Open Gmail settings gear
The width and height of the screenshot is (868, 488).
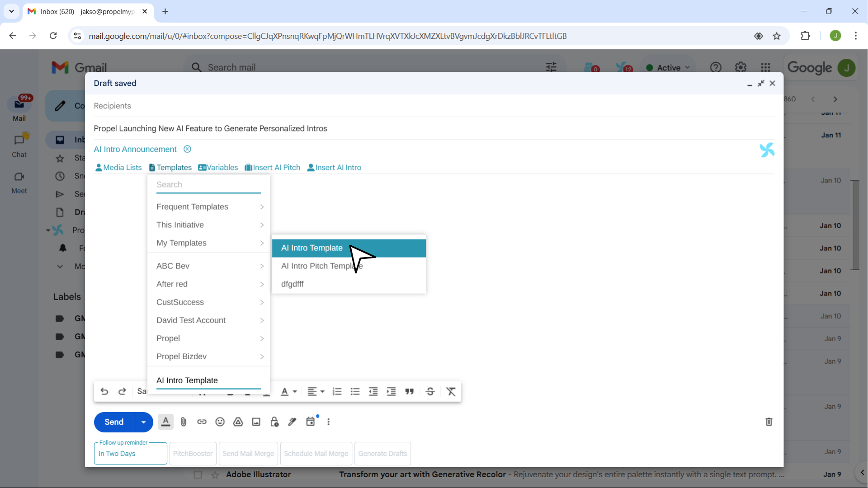tap(741, 67)
